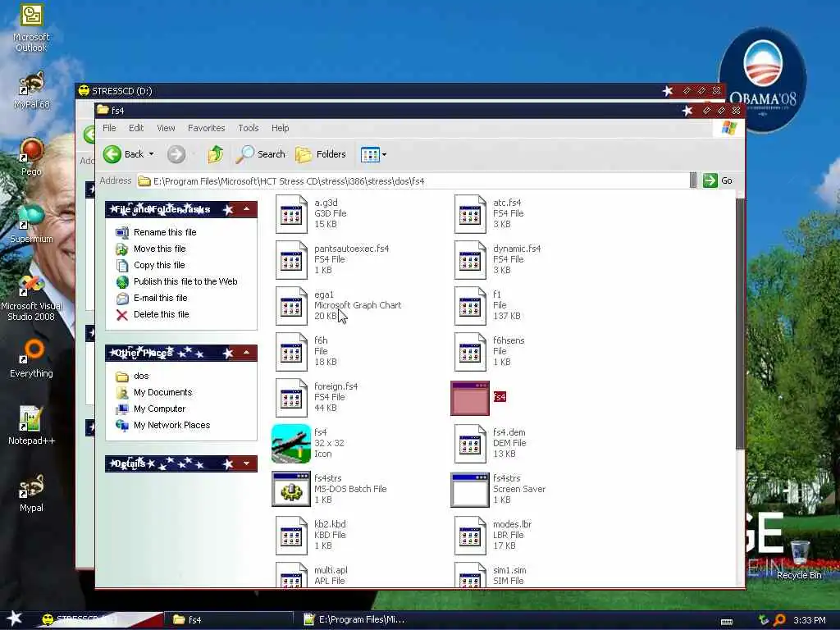Screen dimensions: 840x630
Task: Click Delete this file
Action: 162,314
